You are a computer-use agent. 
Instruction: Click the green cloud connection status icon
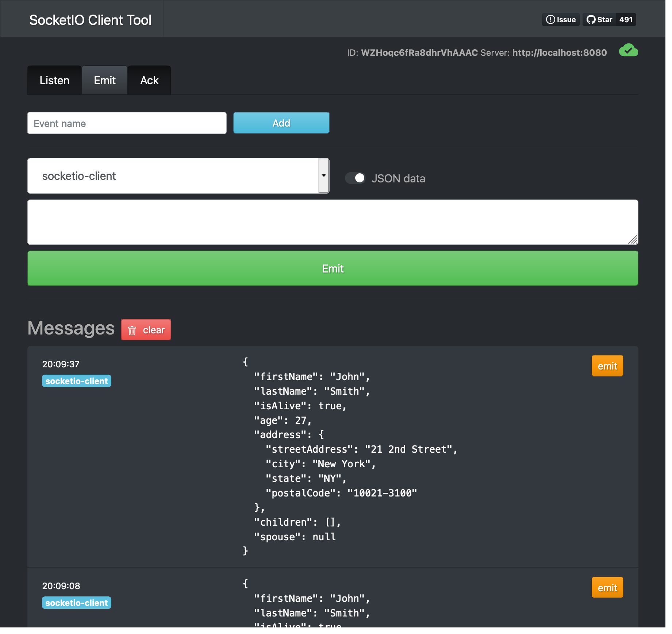tap(628, 50)
